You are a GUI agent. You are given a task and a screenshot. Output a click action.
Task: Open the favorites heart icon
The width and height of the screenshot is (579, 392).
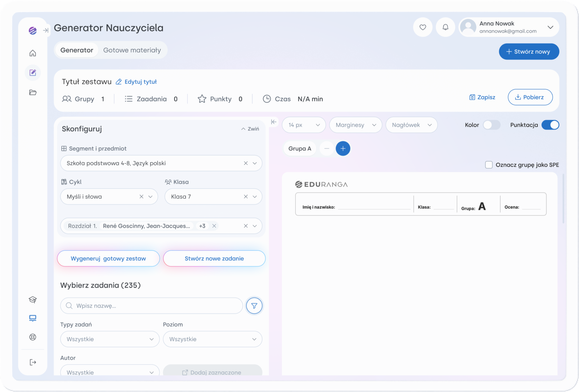click(x=423, y=27)
